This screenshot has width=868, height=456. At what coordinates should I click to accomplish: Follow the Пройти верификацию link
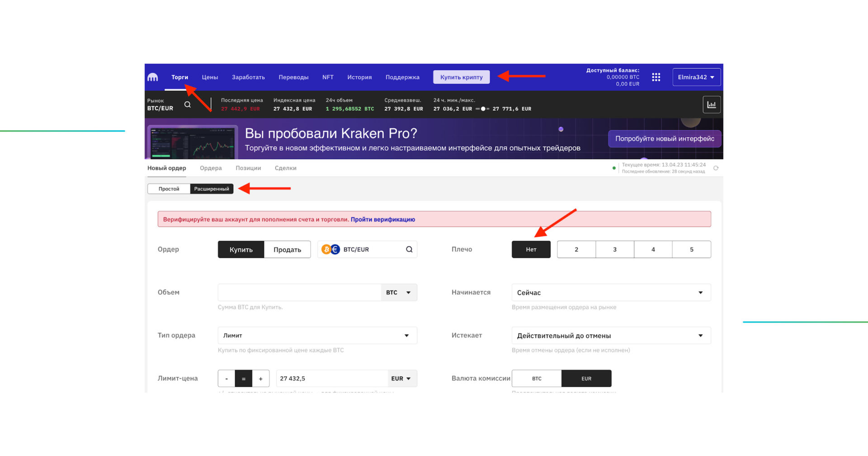pyautogui.click(x=382, y=219)
